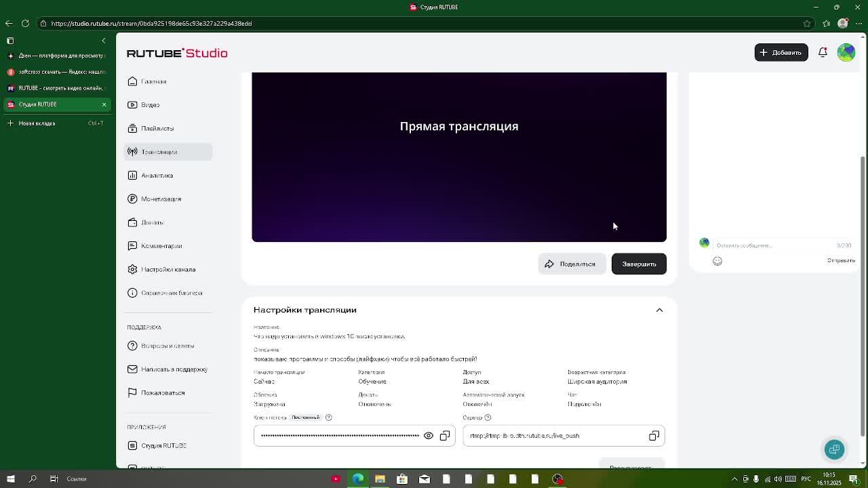Go back in the browser
Viewport: 868px width, 488px height.
click(x=9, y=23)
